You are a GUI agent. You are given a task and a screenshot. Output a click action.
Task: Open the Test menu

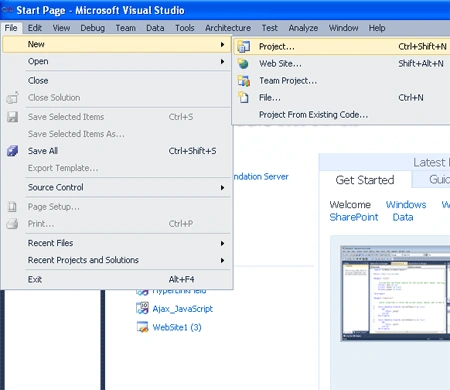coord(269,28)
